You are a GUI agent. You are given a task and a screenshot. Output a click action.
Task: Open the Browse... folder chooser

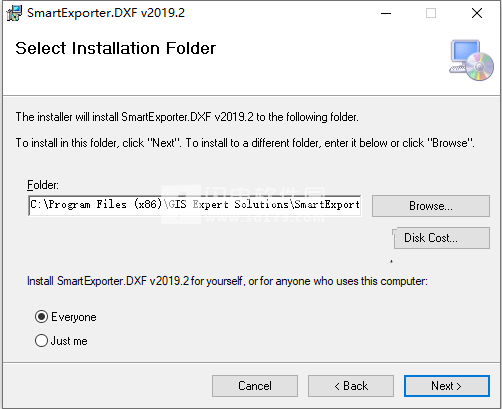(431, 206)
